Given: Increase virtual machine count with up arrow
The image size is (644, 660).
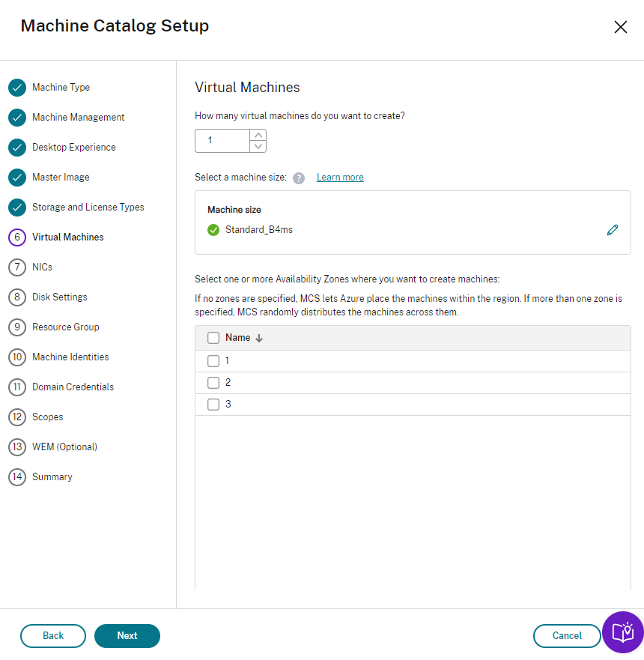Looking at the screenshot, I should 258,136.
